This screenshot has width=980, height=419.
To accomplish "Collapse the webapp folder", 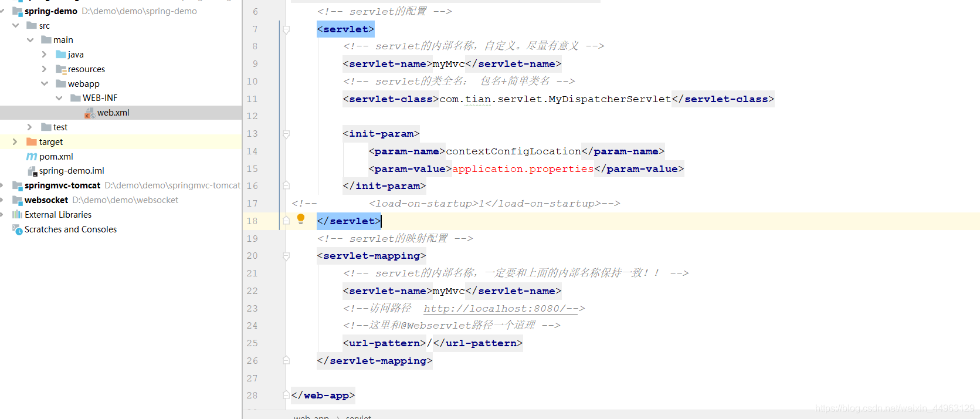I will click(x=45, y=83).
